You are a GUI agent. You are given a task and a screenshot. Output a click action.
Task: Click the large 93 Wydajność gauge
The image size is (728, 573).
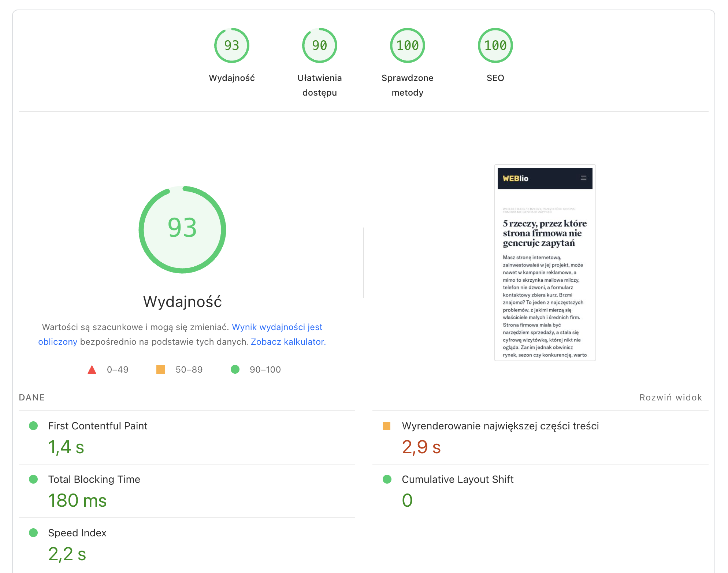[182, 230]
